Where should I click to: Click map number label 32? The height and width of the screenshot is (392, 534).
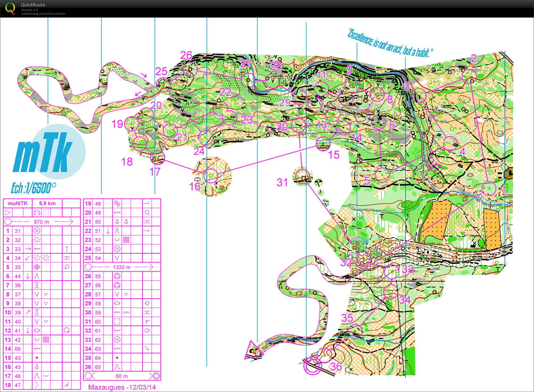point(346,262)
